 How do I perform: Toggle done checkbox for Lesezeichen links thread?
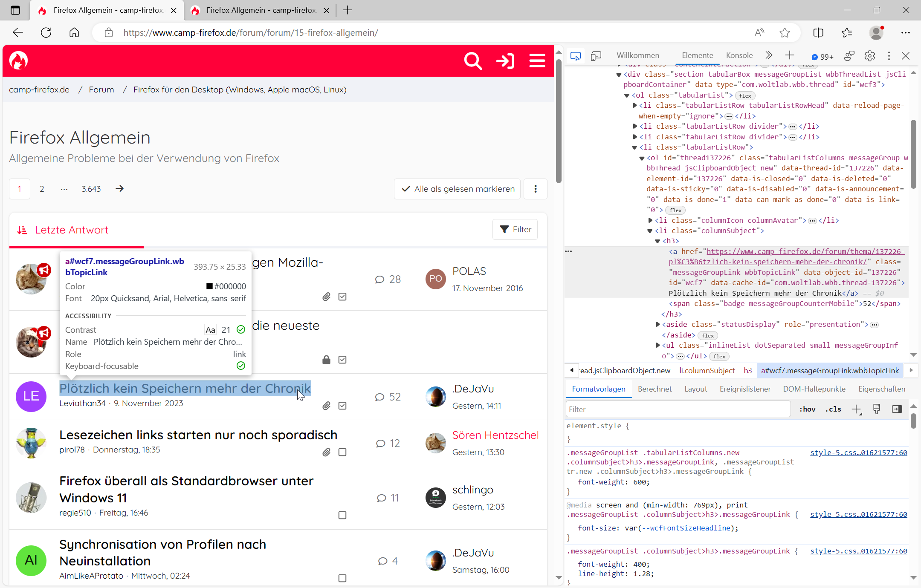342,452
